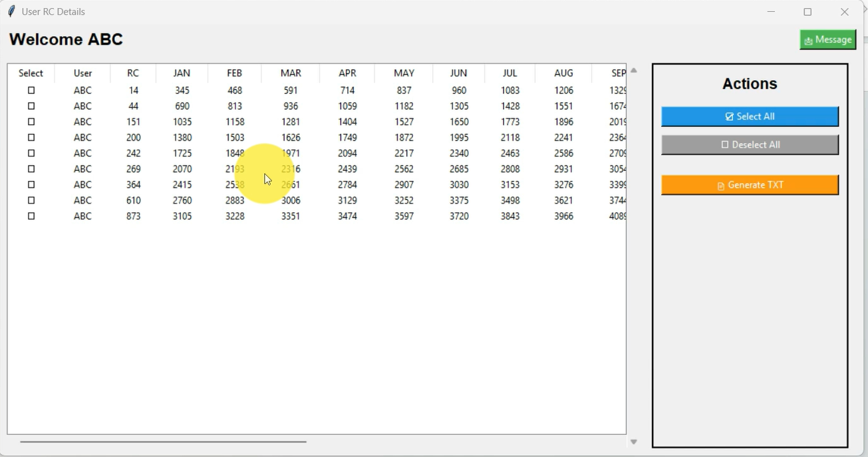Click the APR value 714

347,90
